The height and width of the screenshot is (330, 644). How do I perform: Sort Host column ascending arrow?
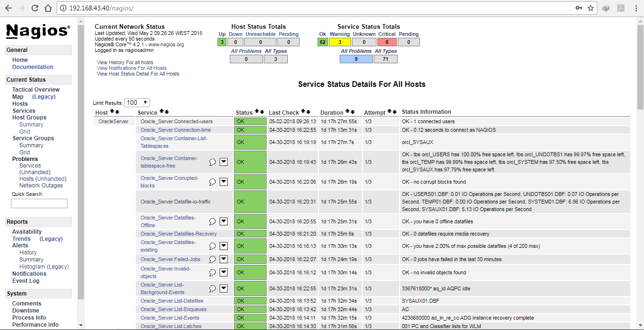coord(112,111)
